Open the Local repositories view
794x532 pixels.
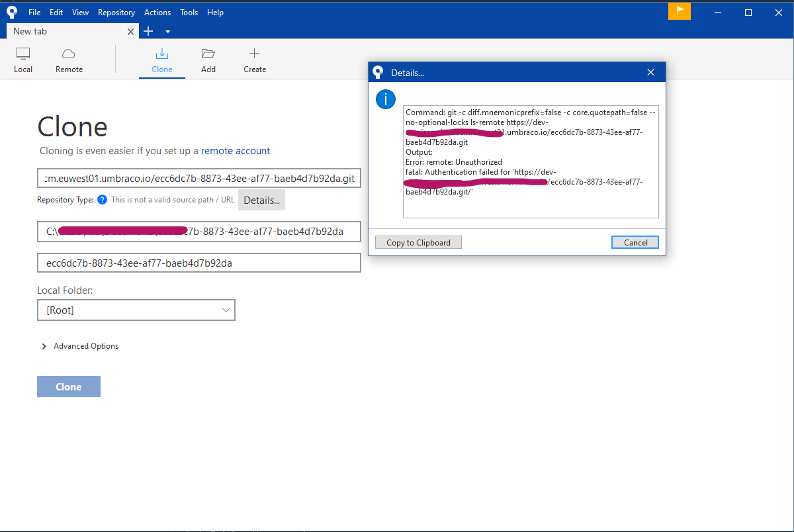click(23, 60)
